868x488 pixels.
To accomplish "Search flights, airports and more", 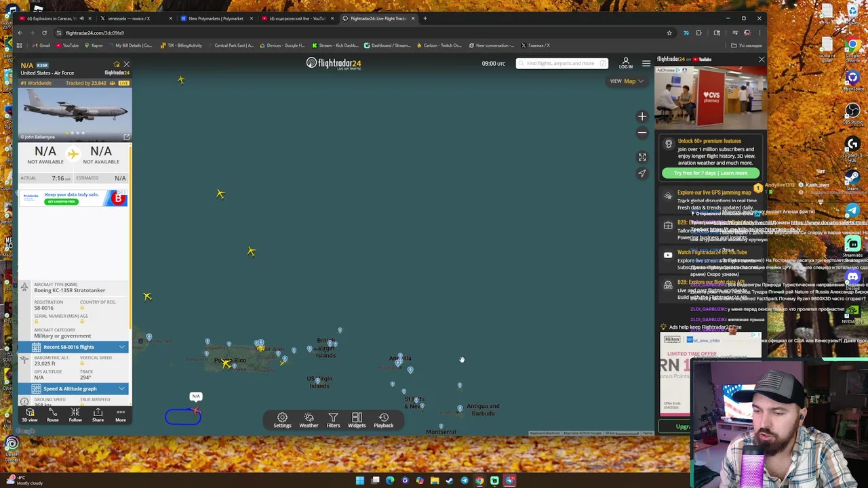I will tap(562, 63).
